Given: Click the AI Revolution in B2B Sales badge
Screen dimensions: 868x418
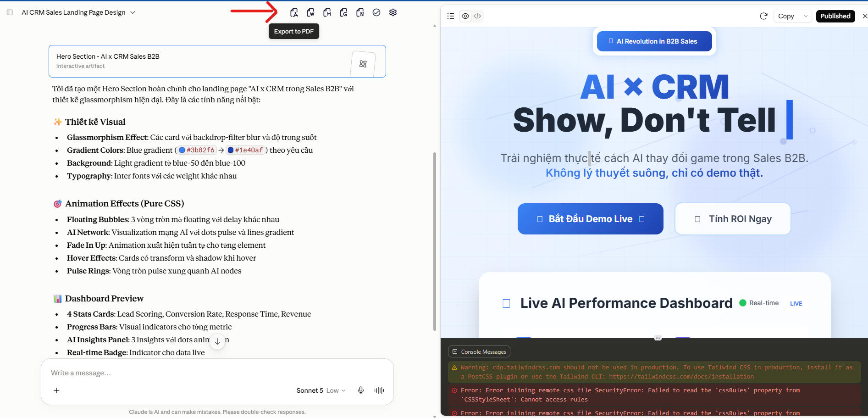Looking at the screenshot, I should [654, 41].
